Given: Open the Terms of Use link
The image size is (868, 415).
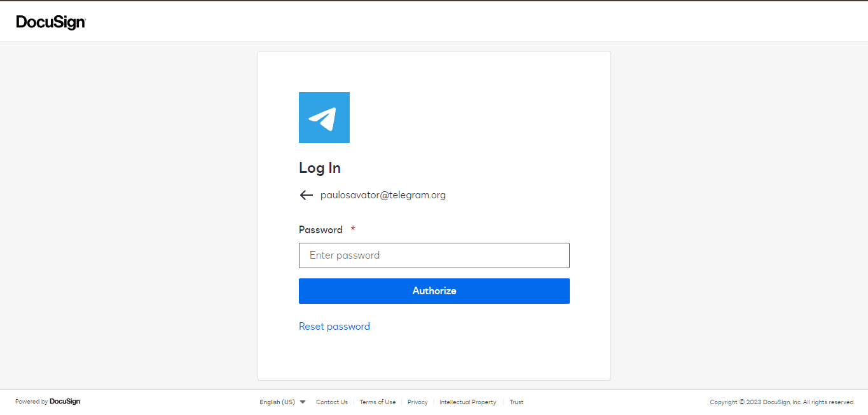Looking at the screenshot, I should pos(378,402).
